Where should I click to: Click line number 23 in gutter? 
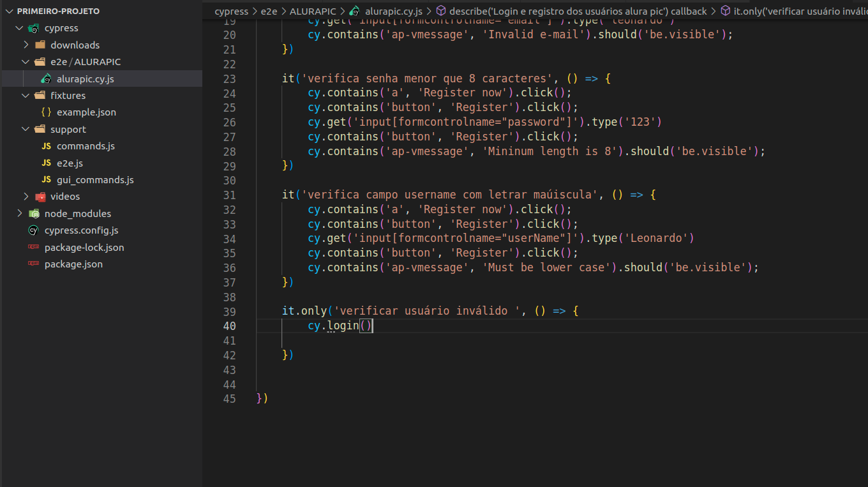(229, 79)
